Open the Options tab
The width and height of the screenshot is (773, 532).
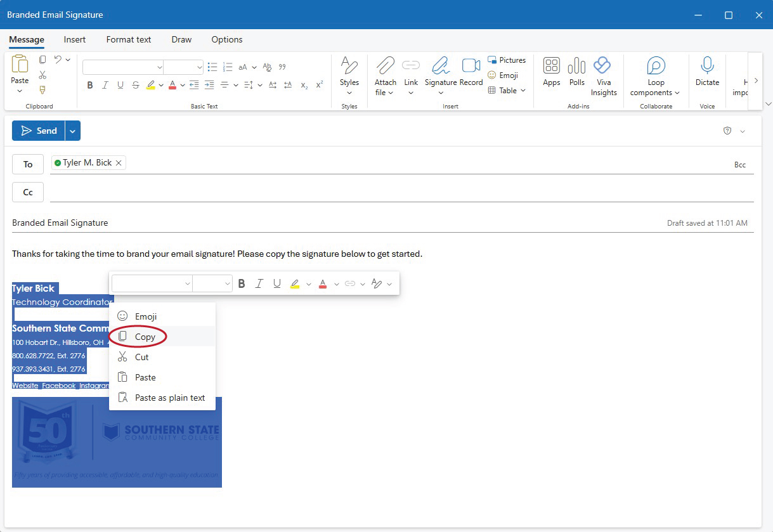click(x=227, y=39)
